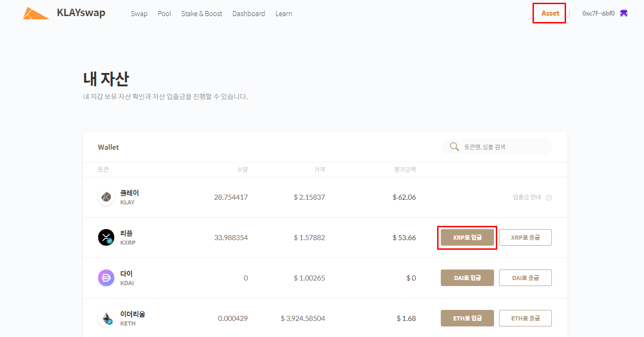Click the question mark help icon
Viewport: 644px width, 337px height.
549,197
